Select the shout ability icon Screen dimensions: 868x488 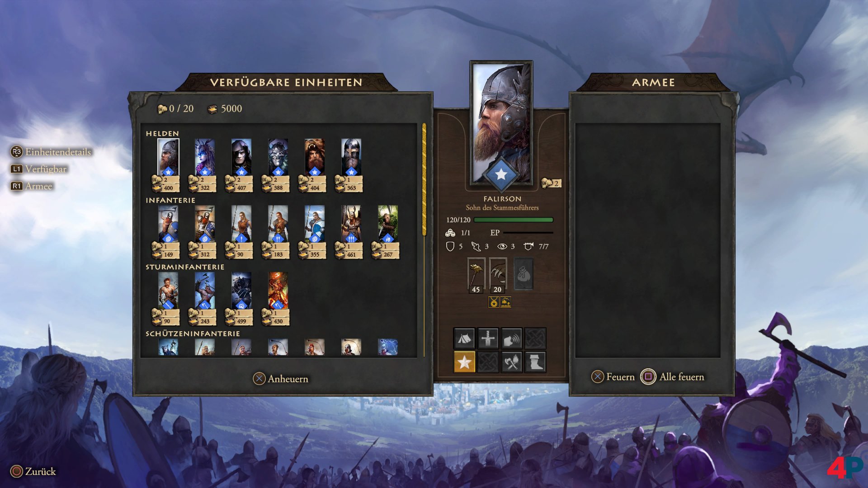coord(511,338)
